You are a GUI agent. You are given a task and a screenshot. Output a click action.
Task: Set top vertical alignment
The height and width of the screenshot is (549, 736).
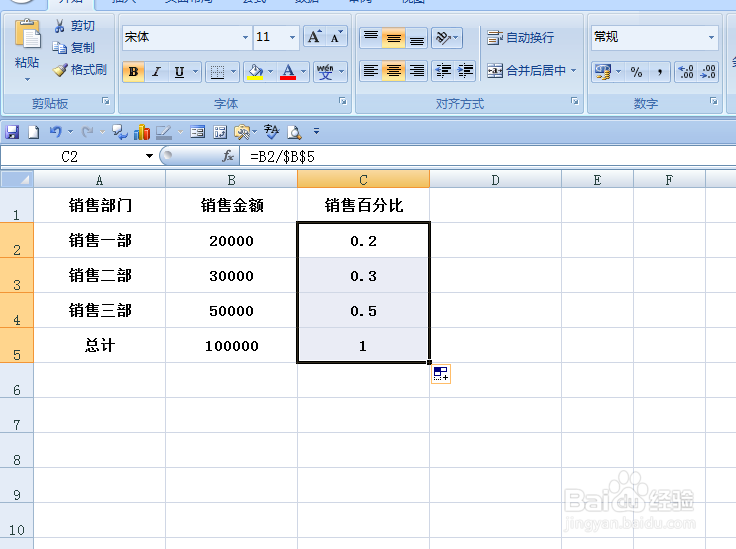pyautogui.click(x=371, y=37)
